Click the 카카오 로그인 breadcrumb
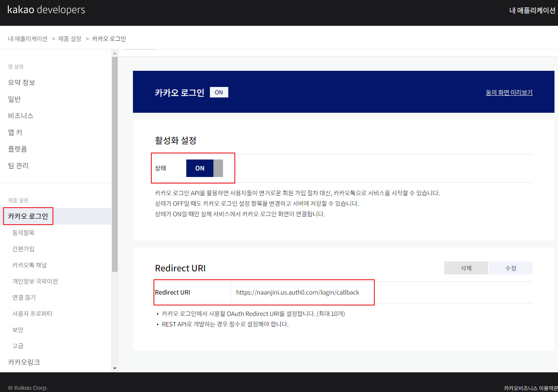Viewport: 558px width, 392px height. point(109,38)
